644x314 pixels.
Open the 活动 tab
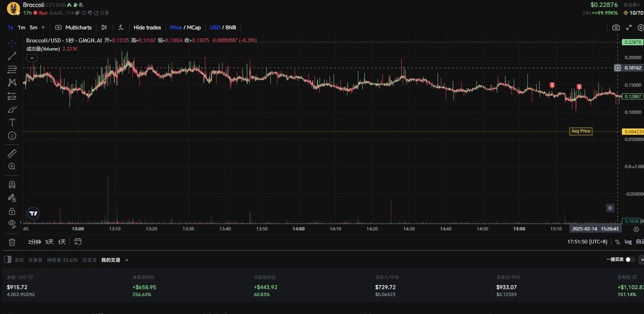pos(19,260)
